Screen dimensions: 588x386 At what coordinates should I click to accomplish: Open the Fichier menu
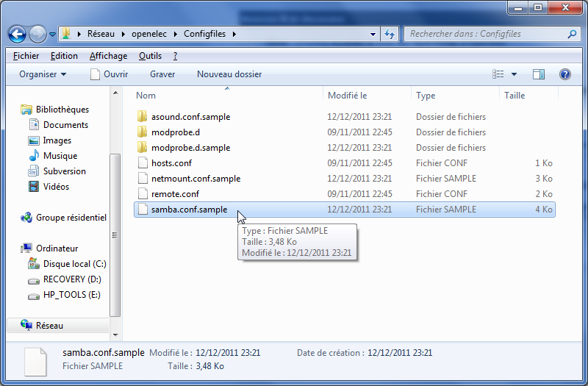click(26, 56)
